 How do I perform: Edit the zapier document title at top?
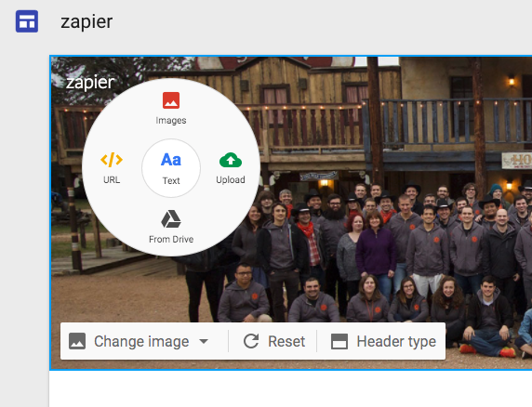(86, 22)
